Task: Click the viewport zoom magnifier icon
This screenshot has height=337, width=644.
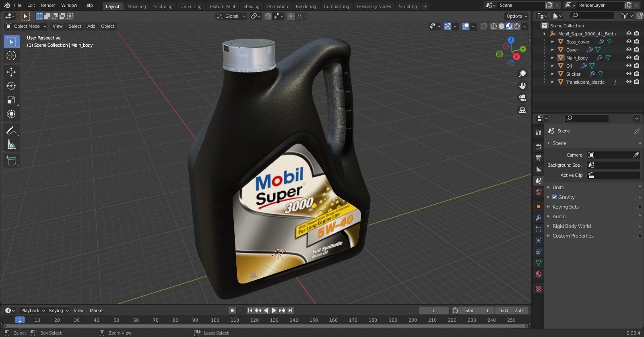Action: point(522,74)
